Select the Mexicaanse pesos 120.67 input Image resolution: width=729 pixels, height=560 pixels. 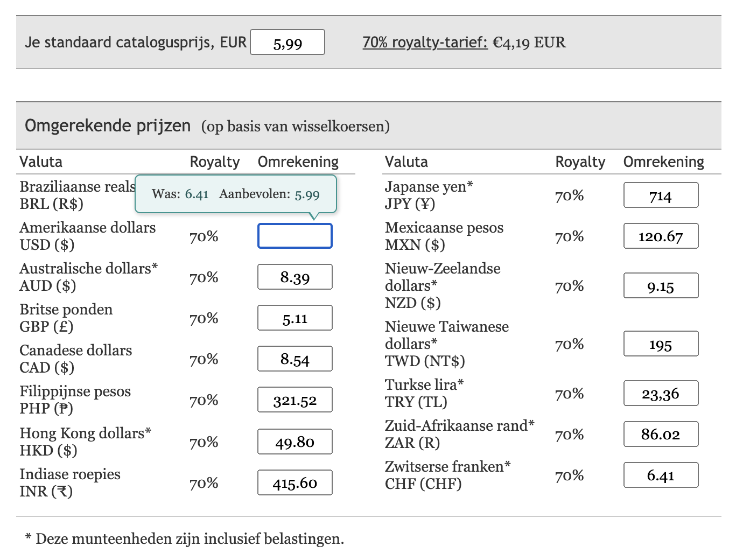tap(661, 236)
